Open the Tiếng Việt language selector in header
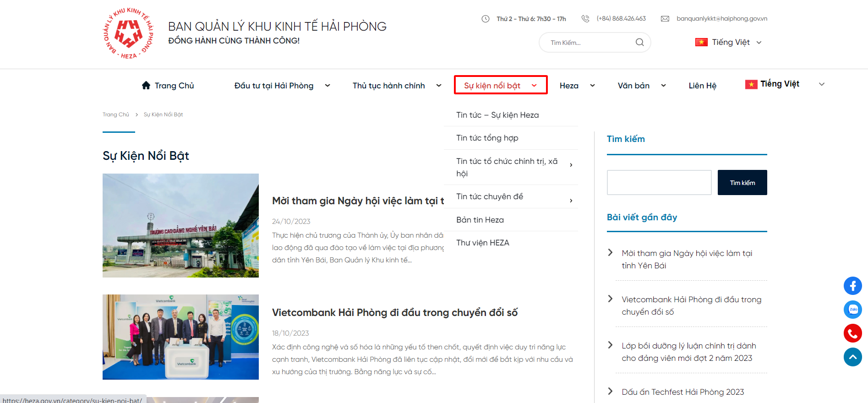The width and height of the screenshot is (868, 403). 728,42
